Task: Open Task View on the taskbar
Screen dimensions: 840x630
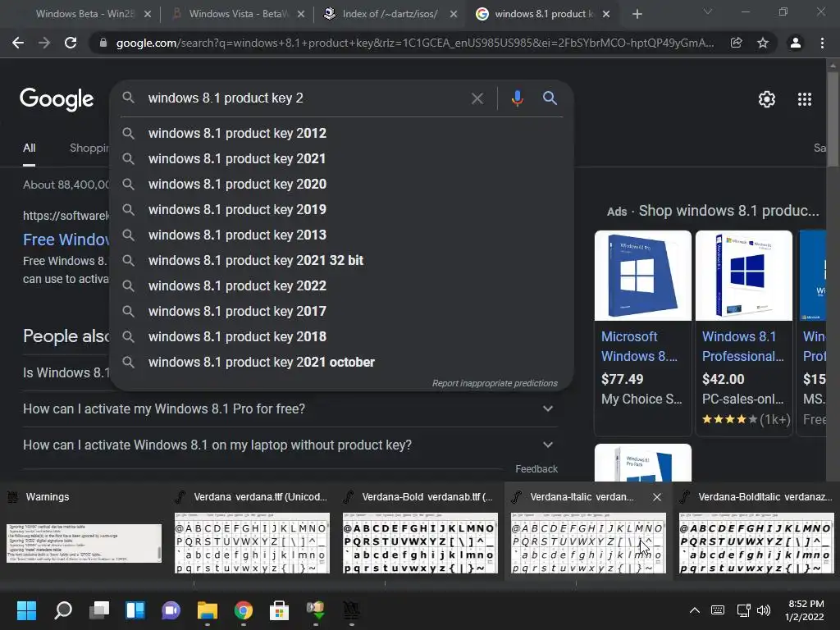Action: point(99,610)
